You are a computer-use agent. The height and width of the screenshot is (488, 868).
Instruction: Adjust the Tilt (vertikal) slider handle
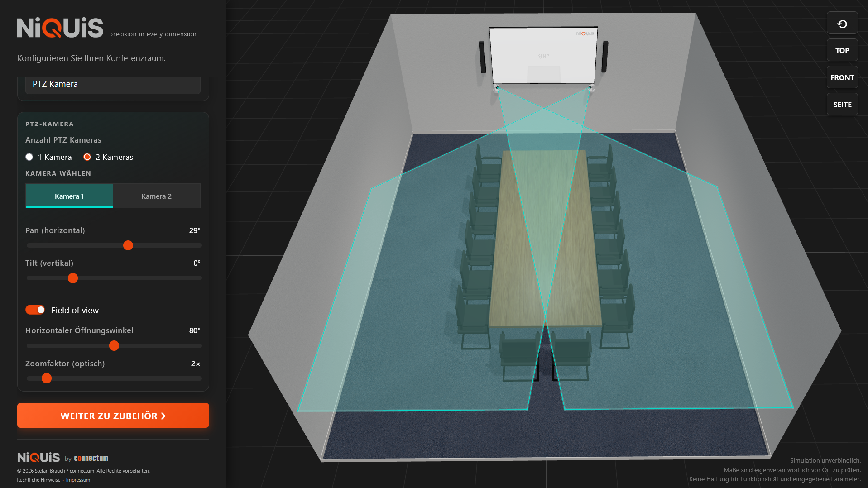tap(73, 278)
